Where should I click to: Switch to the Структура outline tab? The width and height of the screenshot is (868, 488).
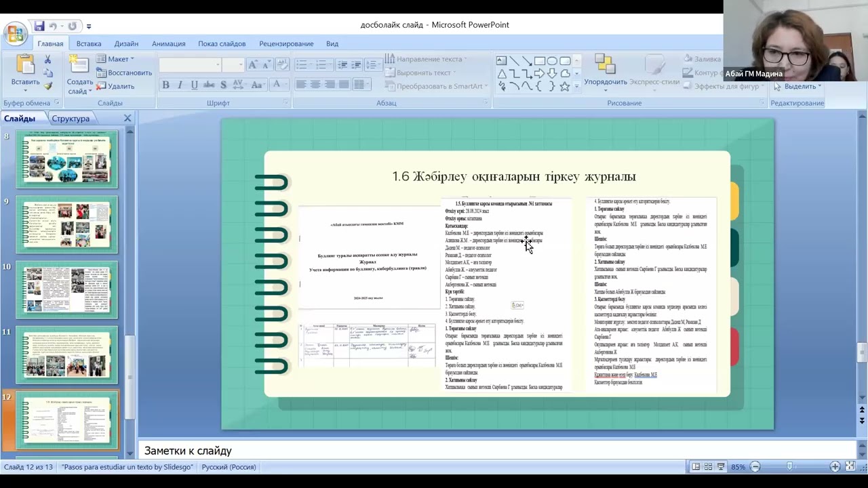tap(71, 119)
